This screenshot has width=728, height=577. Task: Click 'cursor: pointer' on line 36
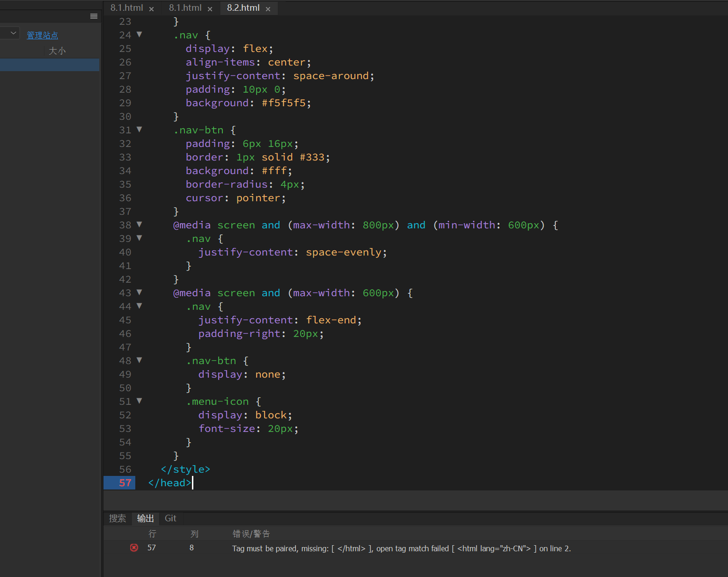[233, 198]
